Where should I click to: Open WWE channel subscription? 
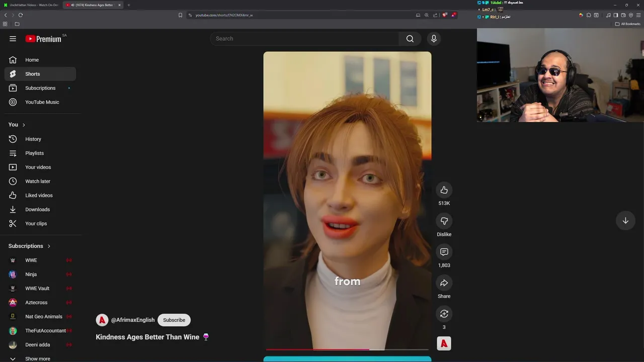coord(40,260)
